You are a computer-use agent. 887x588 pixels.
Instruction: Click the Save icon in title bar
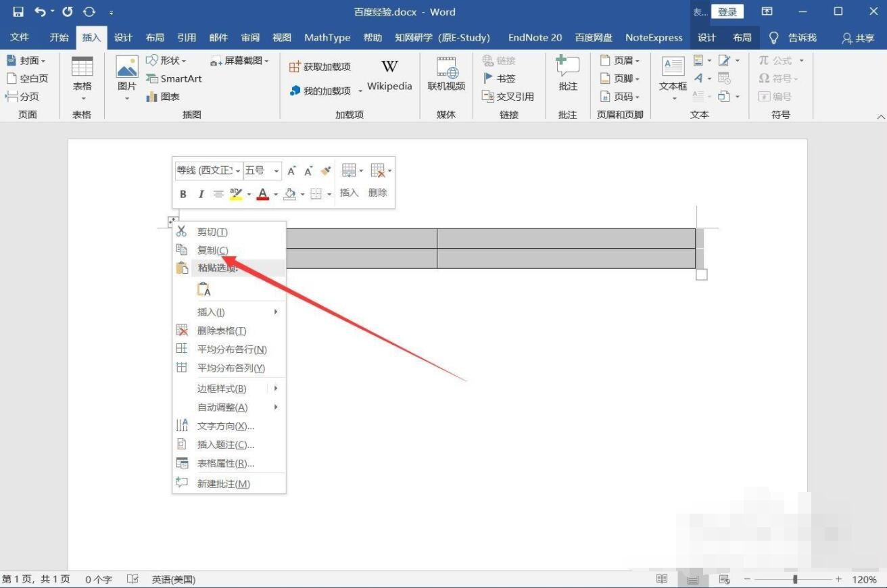[18, 11]
